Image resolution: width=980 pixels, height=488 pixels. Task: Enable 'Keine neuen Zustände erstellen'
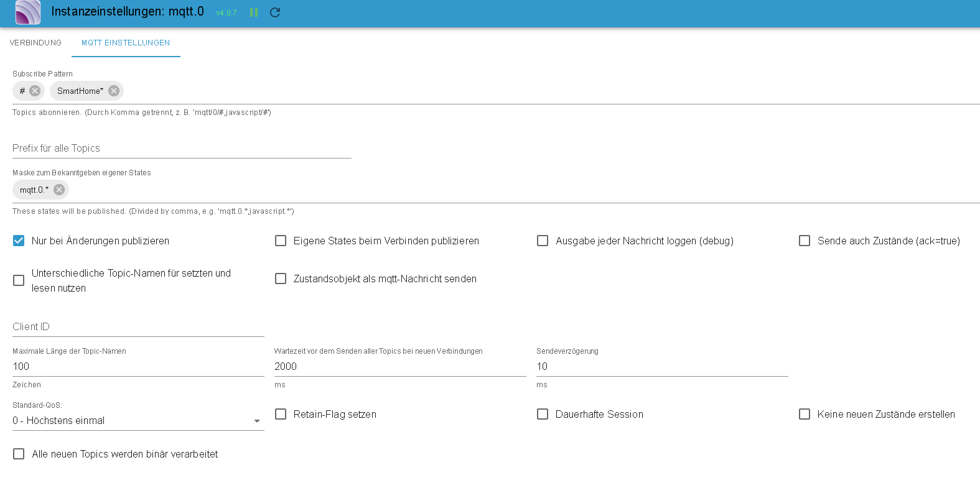click(x=805, y=414)
